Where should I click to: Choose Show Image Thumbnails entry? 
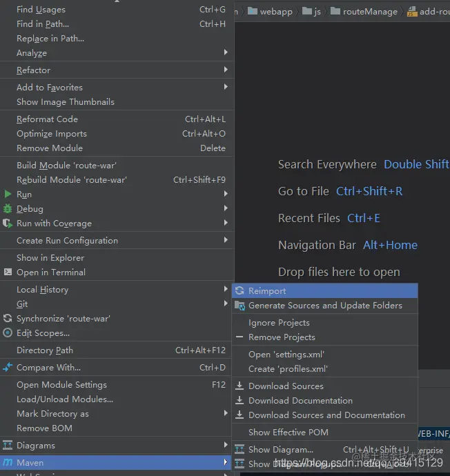[117, 101]
